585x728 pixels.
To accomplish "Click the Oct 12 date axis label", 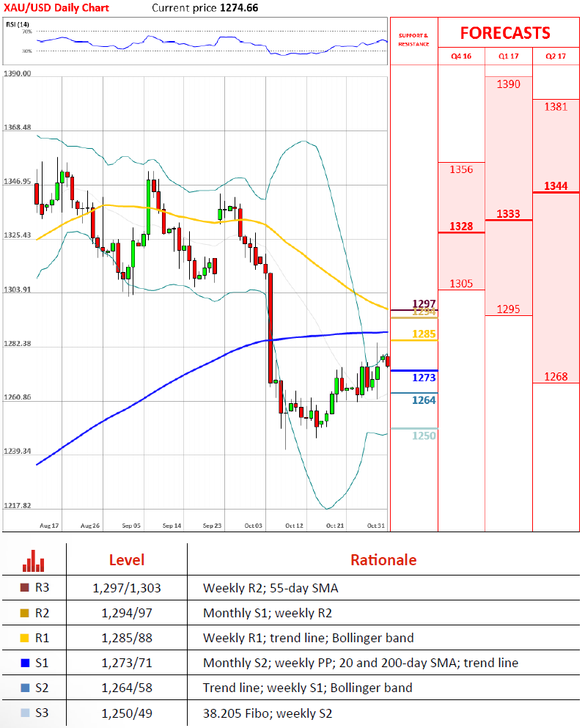I will (295, 526).
